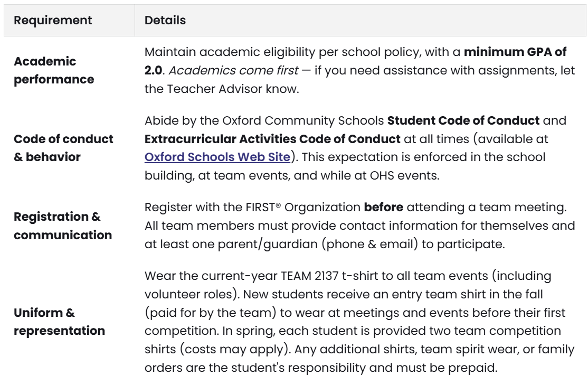Click the bold 'minimum GPA of' text
588x385 pixels.
[515, 52]
